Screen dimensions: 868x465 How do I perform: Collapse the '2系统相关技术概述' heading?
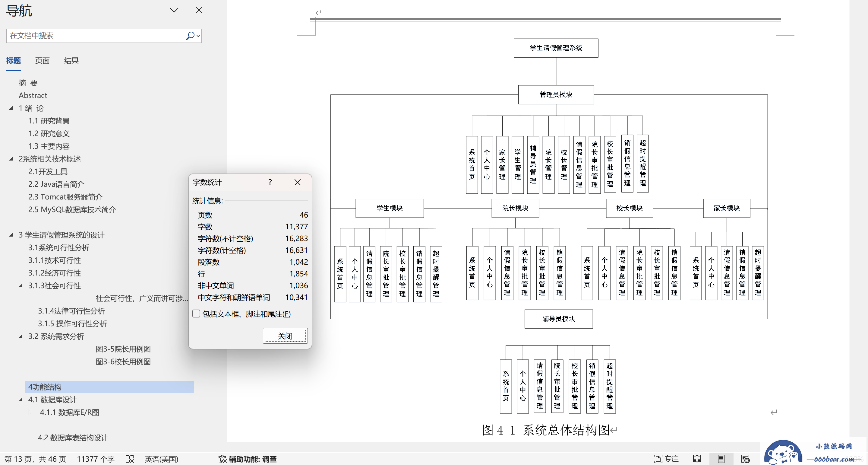pos(11,159)
